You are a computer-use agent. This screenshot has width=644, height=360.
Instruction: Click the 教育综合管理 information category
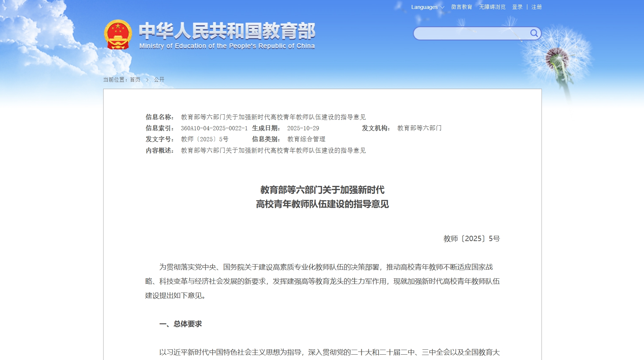pyautogui.click(x=307, y=139)
